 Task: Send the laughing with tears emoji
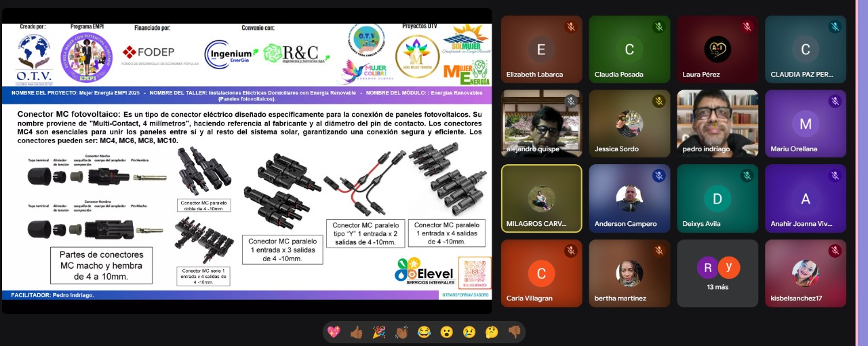tap(424, 332)
